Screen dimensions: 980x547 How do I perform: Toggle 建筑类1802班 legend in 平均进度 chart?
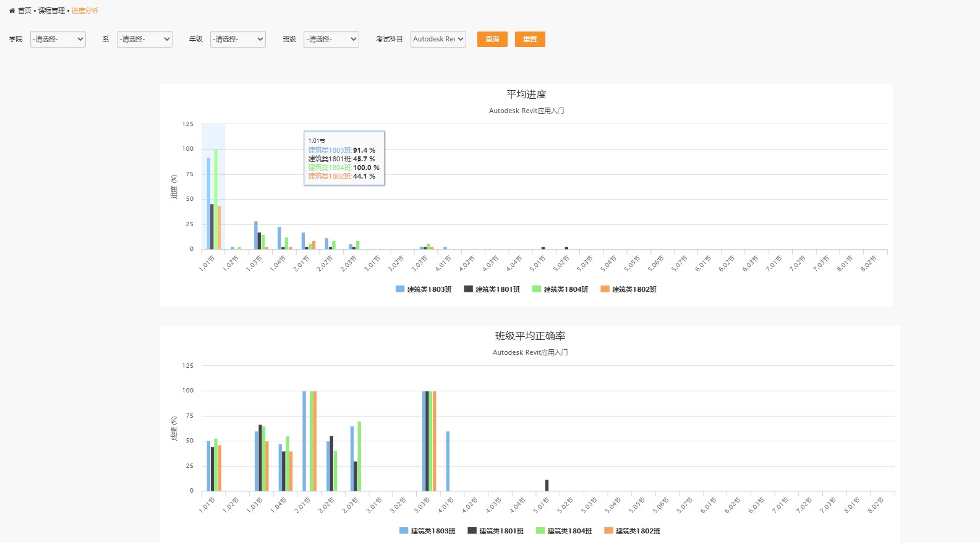click(x=629, y=289)
